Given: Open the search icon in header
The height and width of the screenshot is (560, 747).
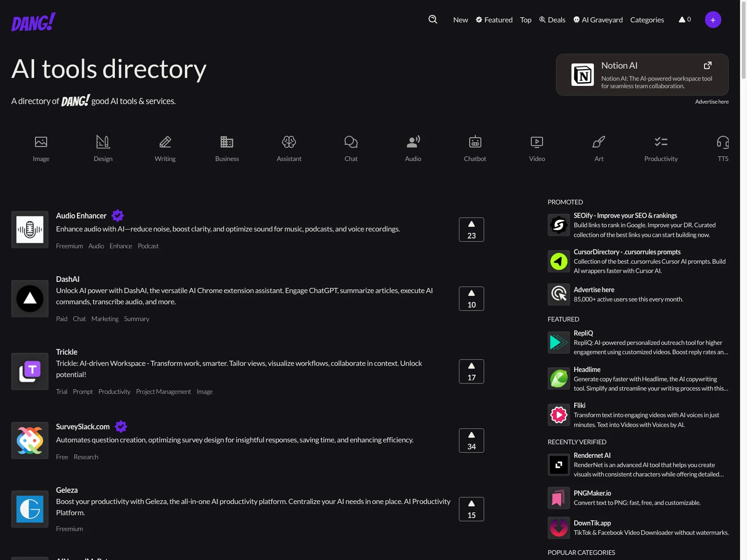Looking at the screenshot, I should pyautogui.click(x=433, y=20).
